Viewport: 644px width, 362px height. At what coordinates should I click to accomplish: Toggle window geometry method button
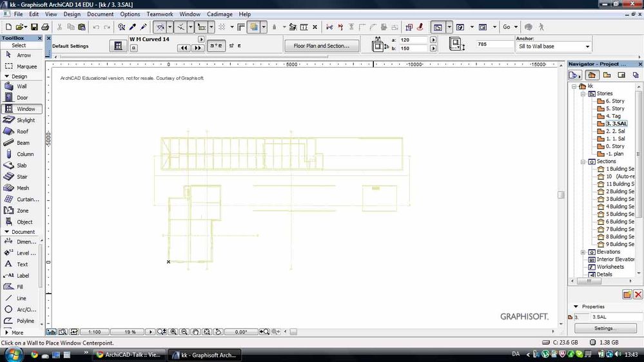(x=216, y=46)
